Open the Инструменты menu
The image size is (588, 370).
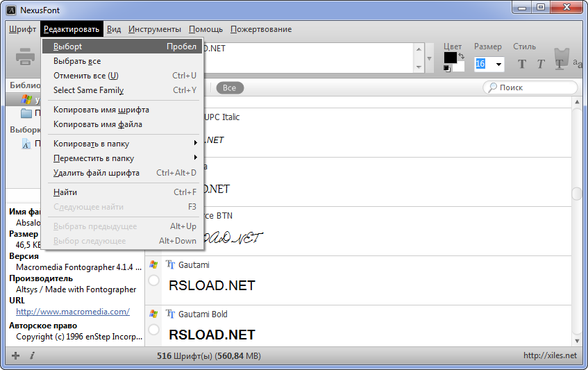[155, 29]
